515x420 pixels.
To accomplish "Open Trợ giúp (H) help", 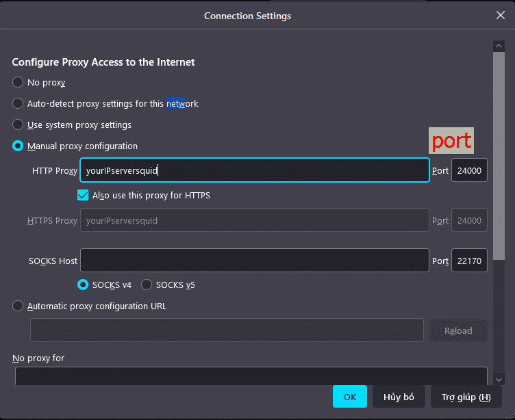I will [466, 397].
